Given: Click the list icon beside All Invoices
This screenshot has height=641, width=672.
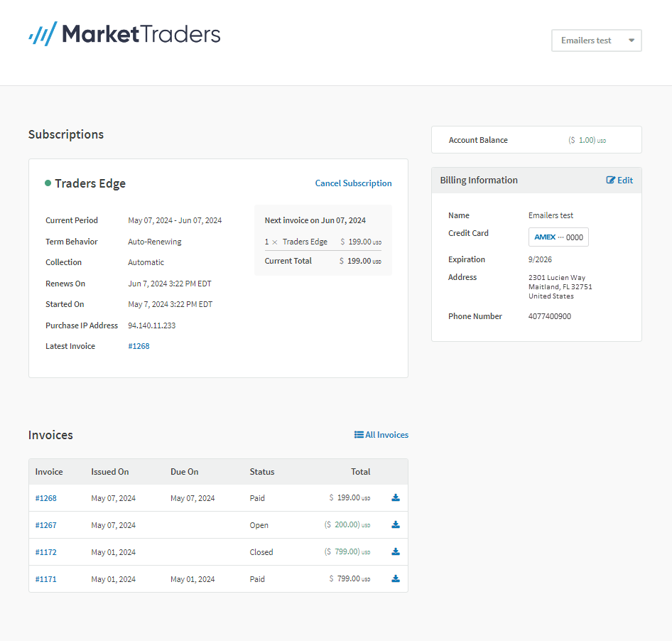Looking at the screenshot, I should click(x=359, y=434).
